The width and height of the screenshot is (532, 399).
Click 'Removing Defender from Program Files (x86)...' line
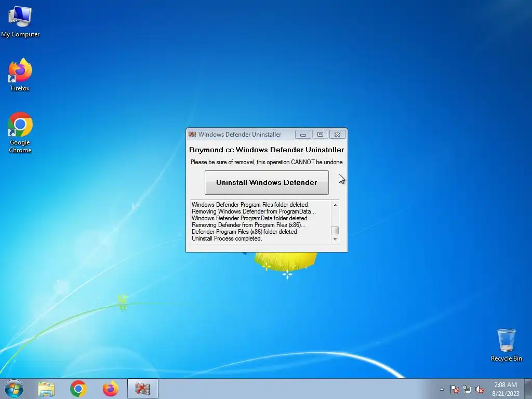pyautogui.click(x=248, y=225)
